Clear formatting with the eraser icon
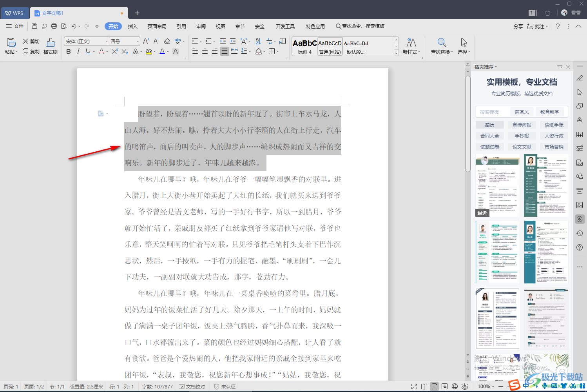The image size is (587, 392). pyautogui.click(x=167, y=41)
